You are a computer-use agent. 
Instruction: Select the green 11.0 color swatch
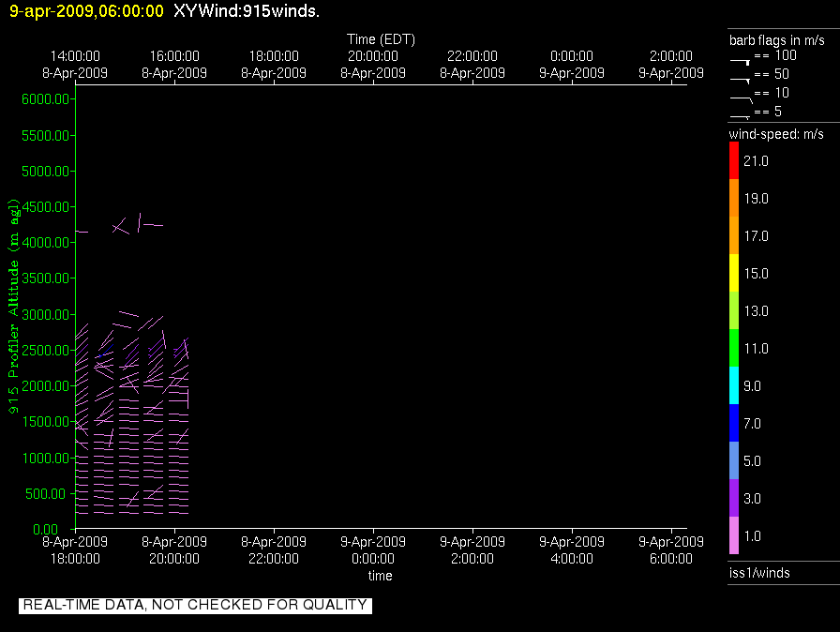pos(734,348)
